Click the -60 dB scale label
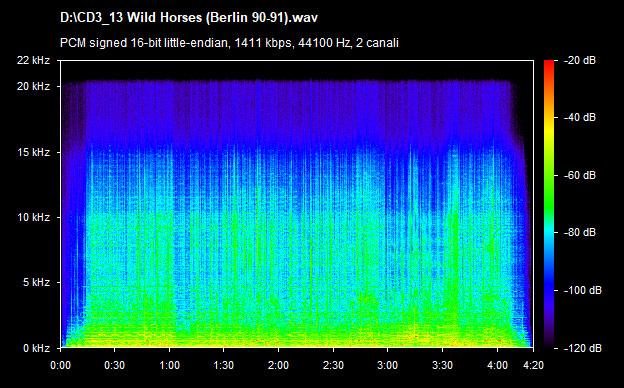 580,175
